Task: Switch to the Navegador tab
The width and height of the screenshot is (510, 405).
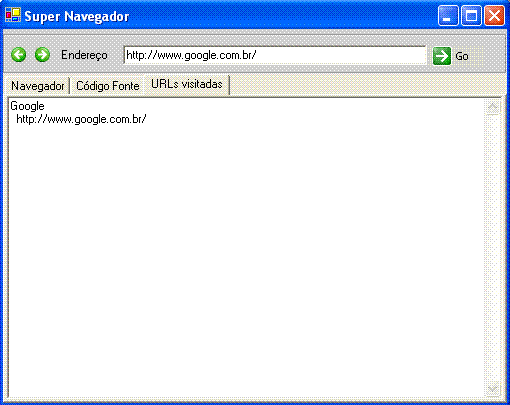Action: click(x=37, y=86)
